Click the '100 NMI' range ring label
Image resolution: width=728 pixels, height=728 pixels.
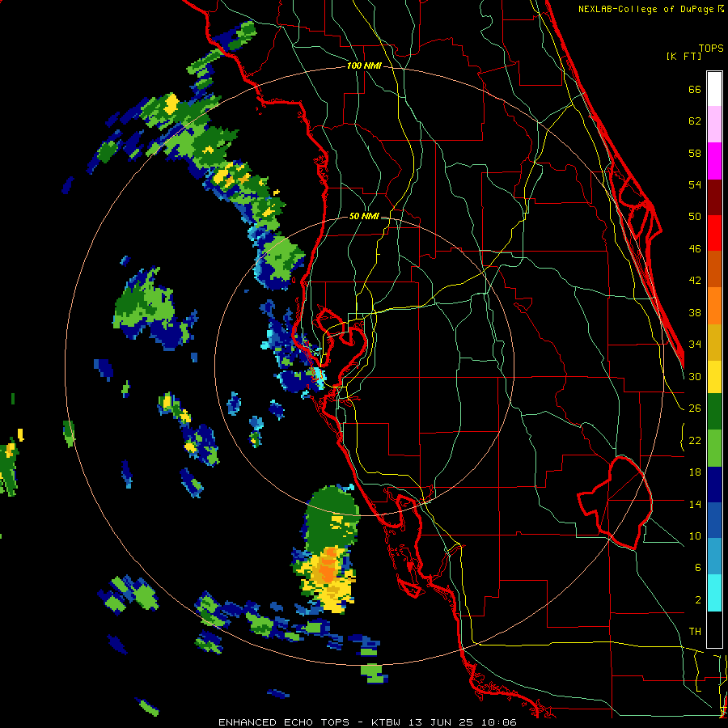click(x=363, y=66)
